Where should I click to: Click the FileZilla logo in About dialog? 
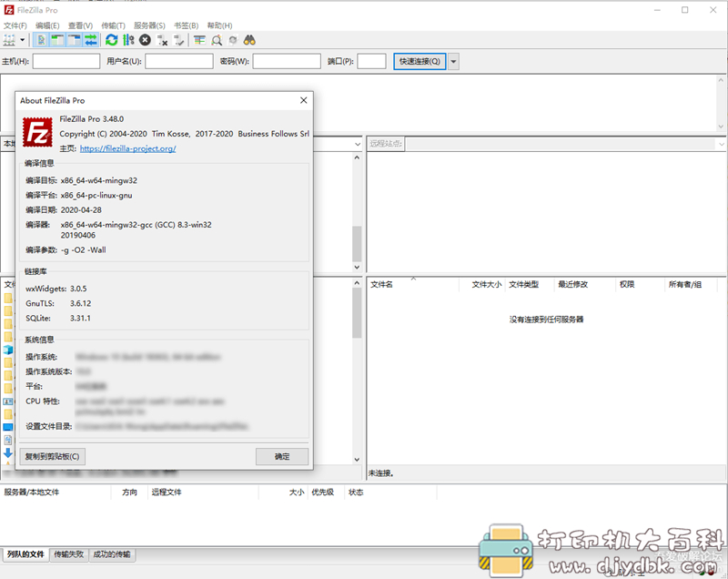[x=37, y=132]
